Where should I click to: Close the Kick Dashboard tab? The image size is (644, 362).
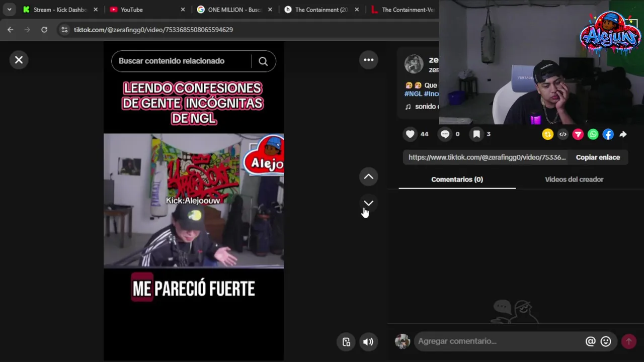(96, 10)
